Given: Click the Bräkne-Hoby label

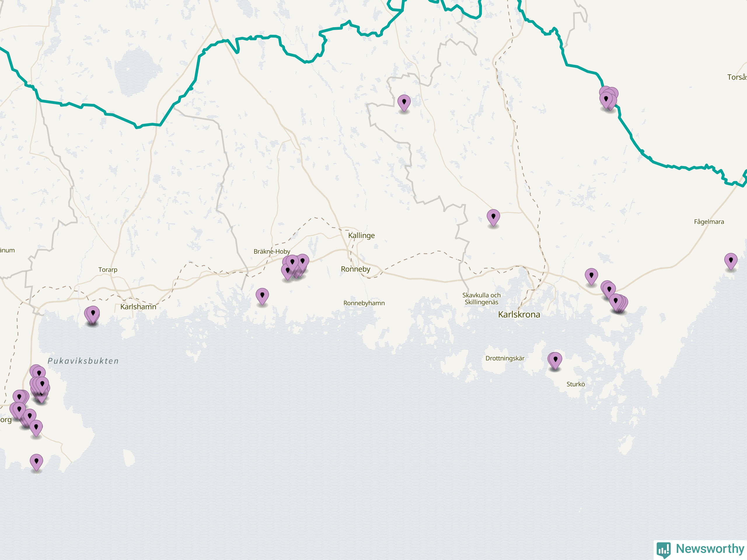Looking at the screenshot, I should pos(272,251).
